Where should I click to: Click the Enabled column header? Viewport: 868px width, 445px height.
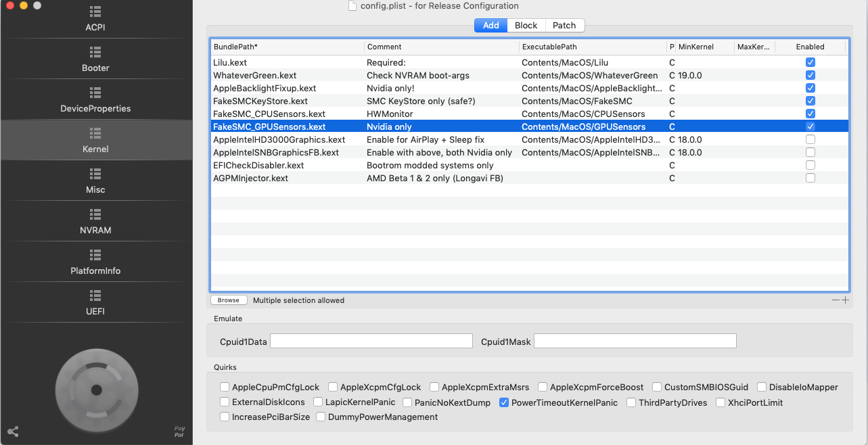coord(810,47)
